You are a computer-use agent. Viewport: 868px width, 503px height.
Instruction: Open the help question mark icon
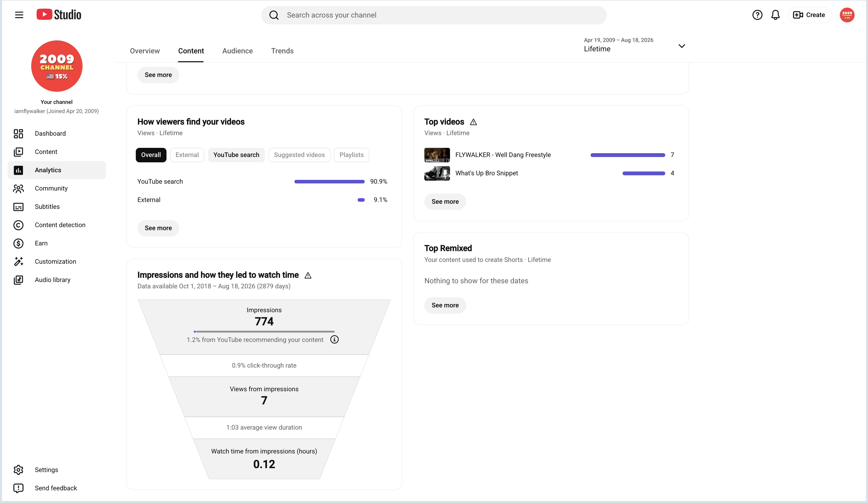(x=757, y=15)
